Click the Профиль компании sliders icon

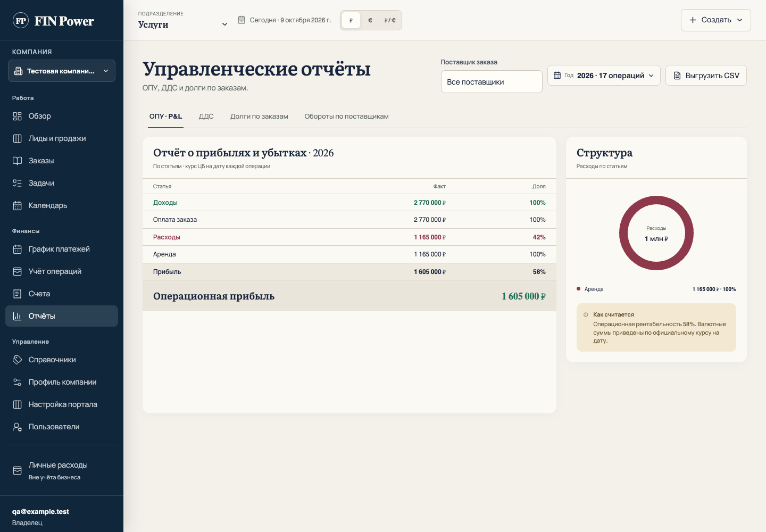[17, 382]
